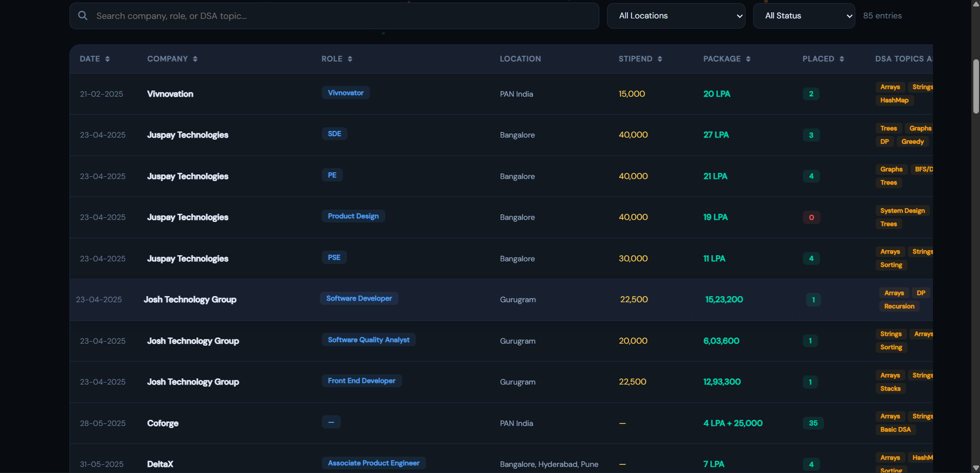Click the LOCATION column header
The image size is (980, 473).
(520, 59)
